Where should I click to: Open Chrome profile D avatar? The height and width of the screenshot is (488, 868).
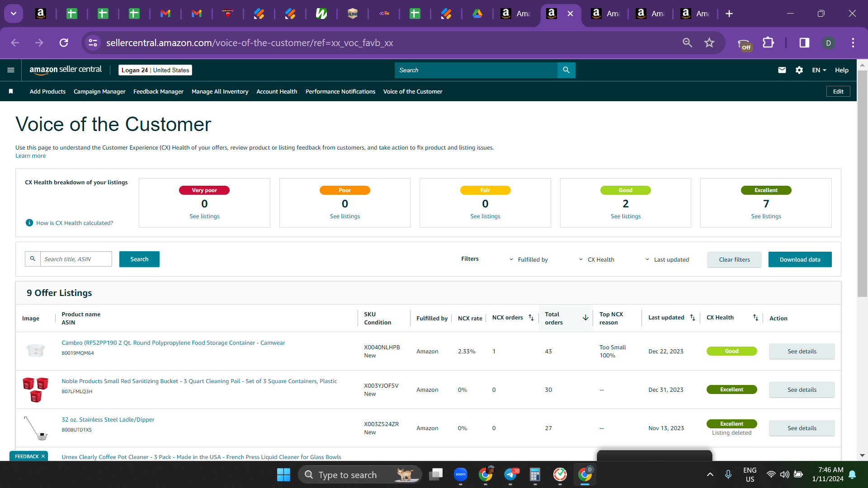828,42
